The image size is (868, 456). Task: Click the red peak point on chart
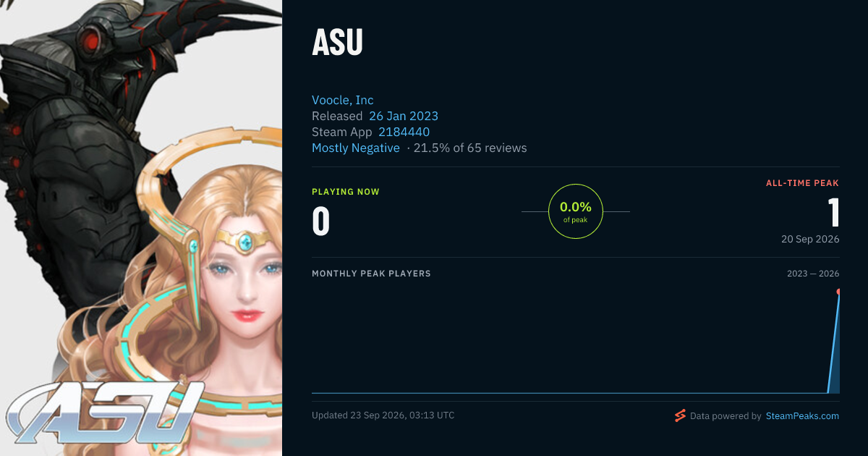coord(838,292)
